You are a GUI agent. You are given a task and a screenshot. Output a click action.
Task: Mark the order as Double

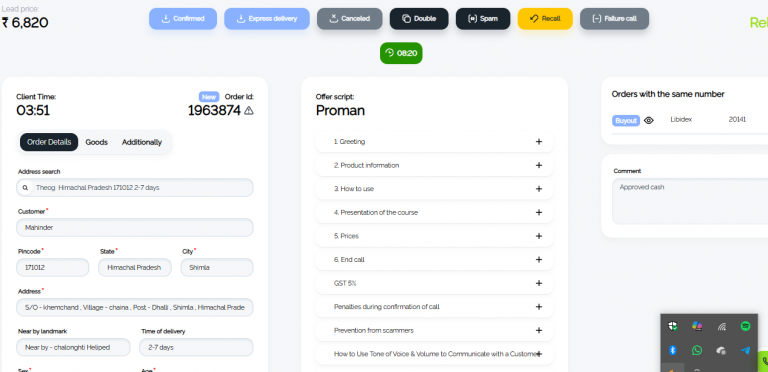[419, 19]
